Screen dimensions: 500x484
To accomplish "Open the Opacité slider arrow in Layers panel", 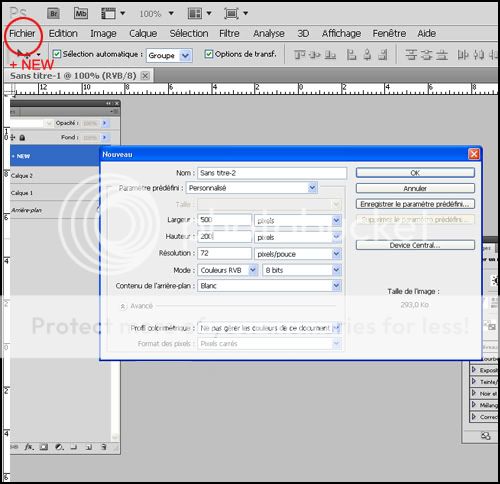I will click(105, 123).
